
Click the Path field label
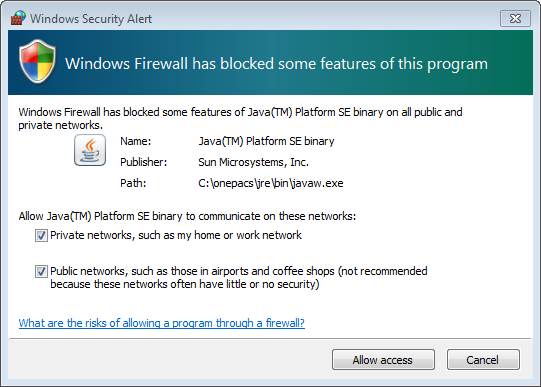133,183
